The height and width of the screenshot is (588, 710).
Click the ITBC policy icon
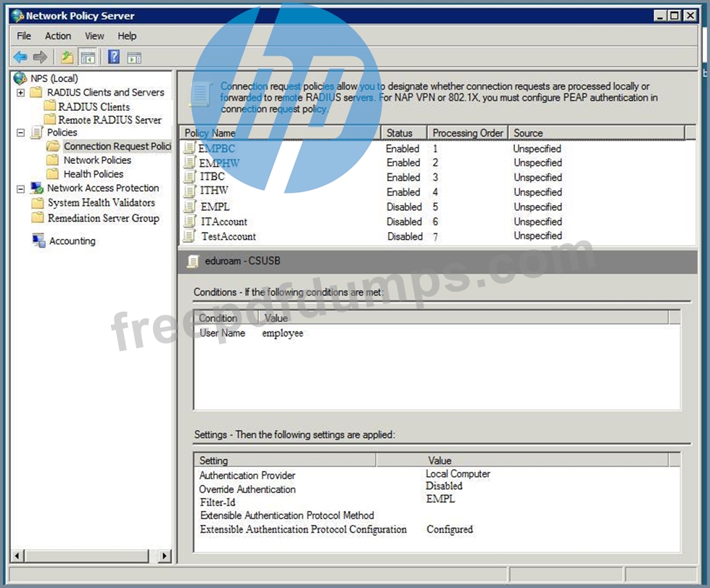coord(190,176)
